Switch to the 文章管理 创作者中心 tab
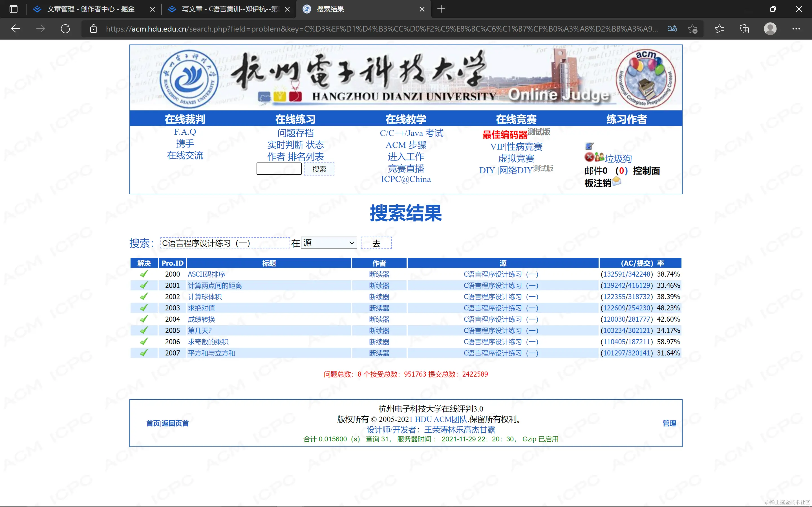This screenshot has width=812, height=507. click(x=91, y=9)
